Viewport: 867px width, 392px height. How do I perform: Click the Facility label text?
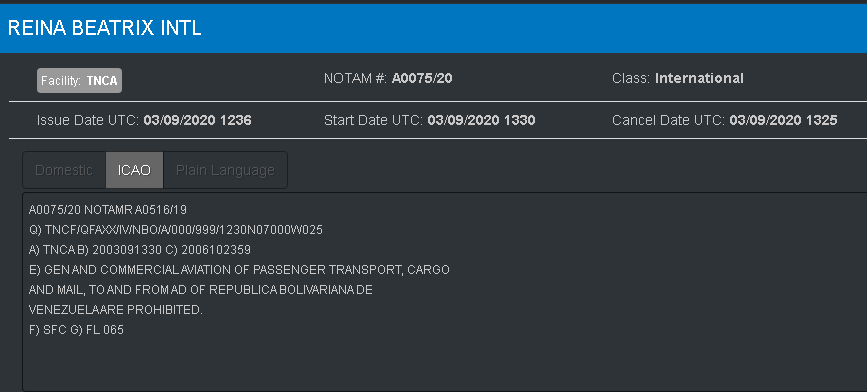coord(61,81)
